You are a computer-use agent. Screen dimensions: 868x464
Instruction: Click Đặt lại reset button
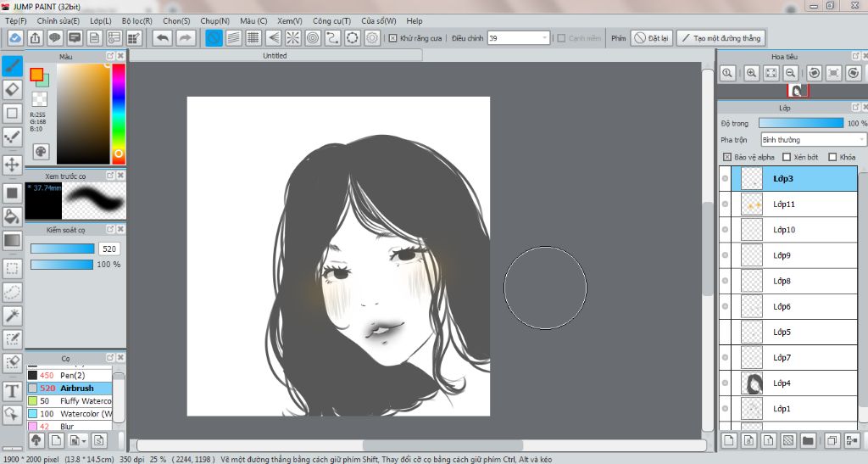[x=652, y=38]
